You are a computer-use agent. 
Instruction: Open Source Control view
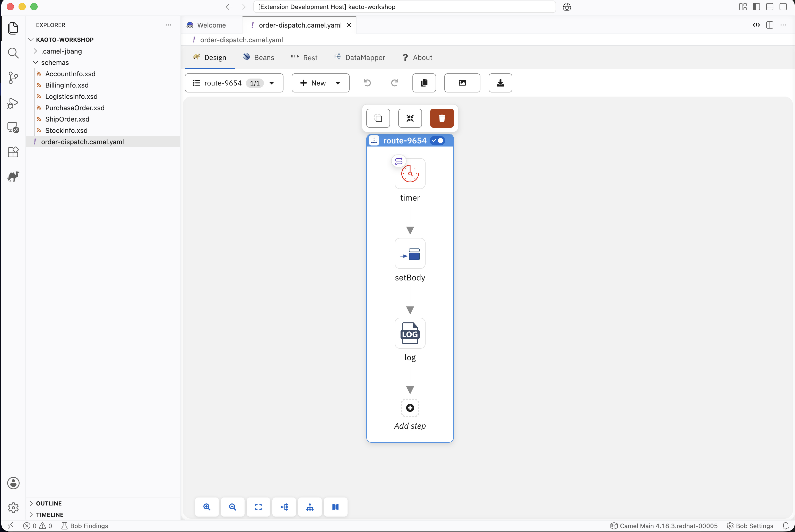(x=13, y=78)
